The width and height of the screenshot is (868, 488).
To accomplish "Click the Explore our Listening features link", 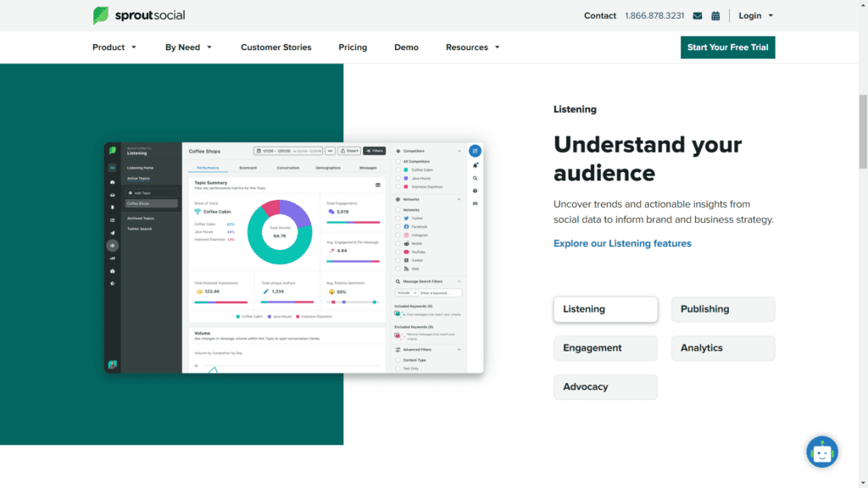I will [x=622, y=243].
